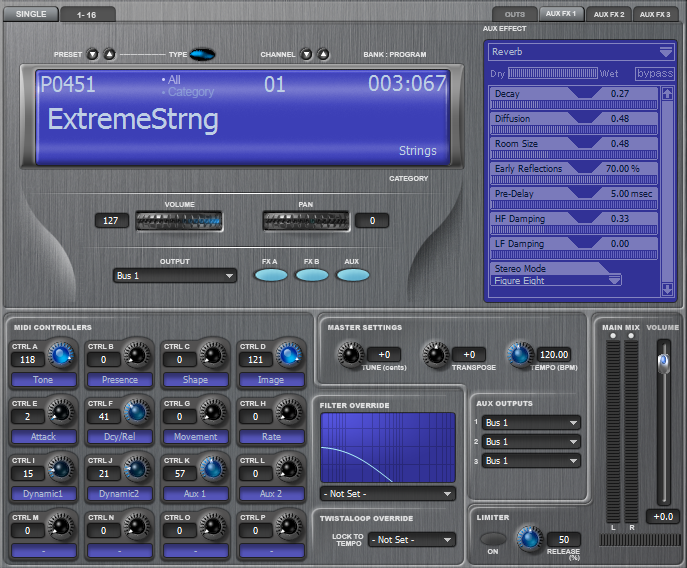This screenshot has height=568, width=687.
Task: Click the preset up arrow button
Action: click(x=109, y=54)
